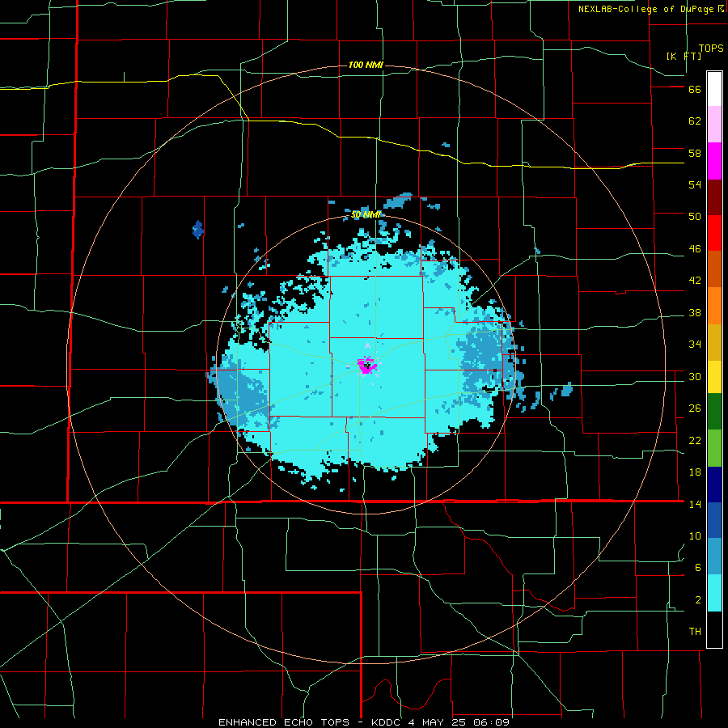
Task: Click the 30 legend value
Action: (695, 376)
